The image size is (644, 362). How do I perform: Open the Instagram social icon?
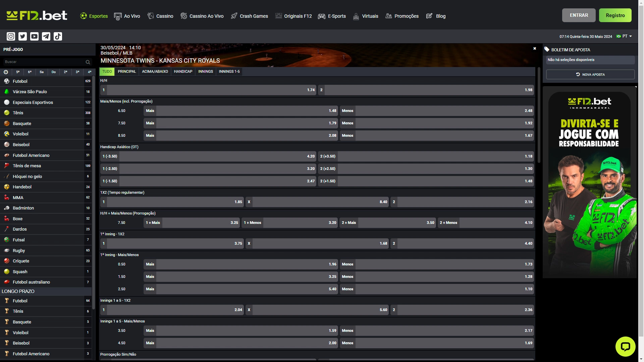coord(11,36)
